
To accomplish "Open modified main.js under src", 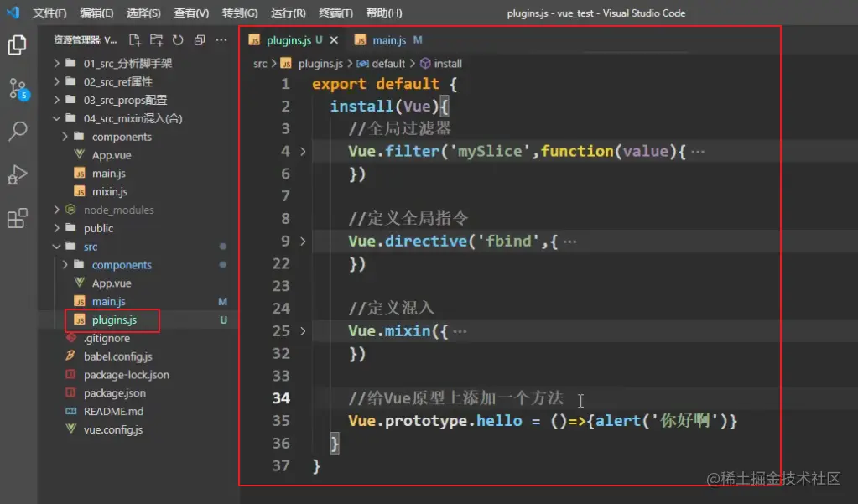I will (x=108, y=302).
